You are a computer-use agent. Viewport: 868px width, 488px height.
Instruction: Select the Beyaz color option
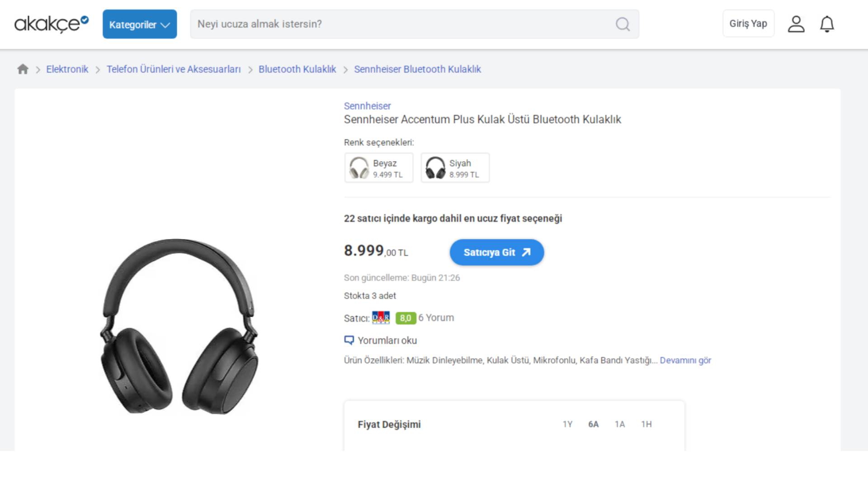point(379,168)
